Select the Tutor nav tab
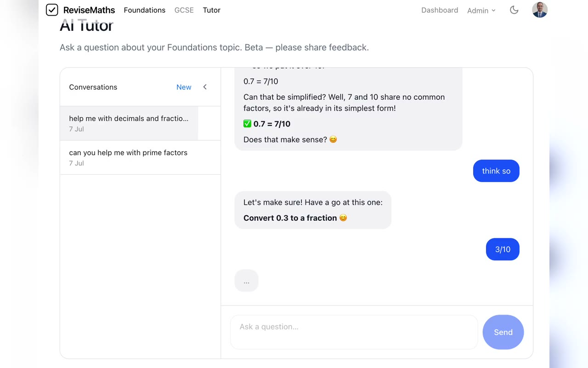 pyautogui.click(x=211, y=10)
